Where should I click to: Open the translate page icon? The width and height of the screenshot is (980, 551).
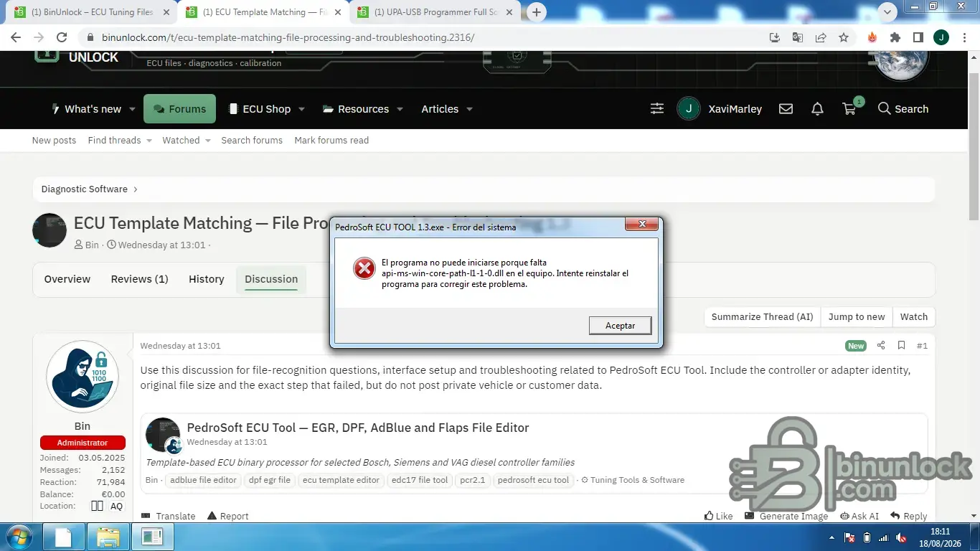tap(798, 37)
